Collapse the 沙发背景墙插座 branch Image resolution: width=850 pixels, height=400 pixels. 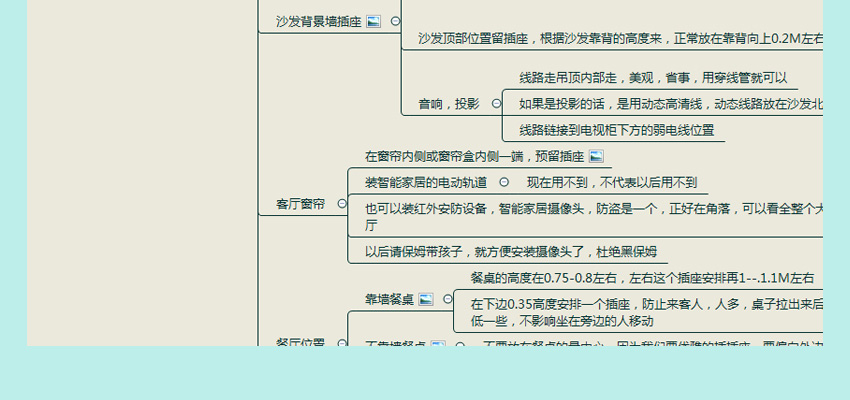tap(396, 21)
